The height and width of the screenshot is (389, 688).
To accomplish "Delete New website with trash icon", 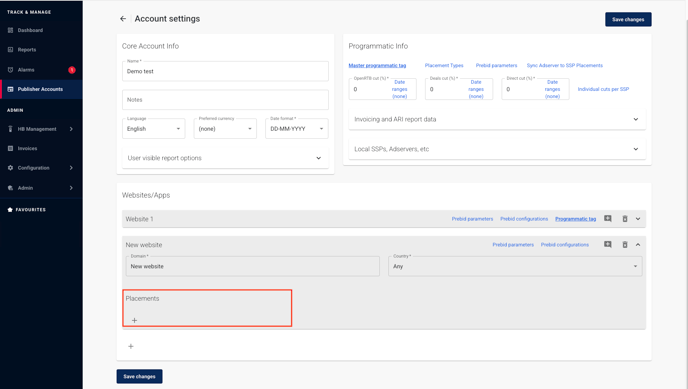I will (625, 245).
